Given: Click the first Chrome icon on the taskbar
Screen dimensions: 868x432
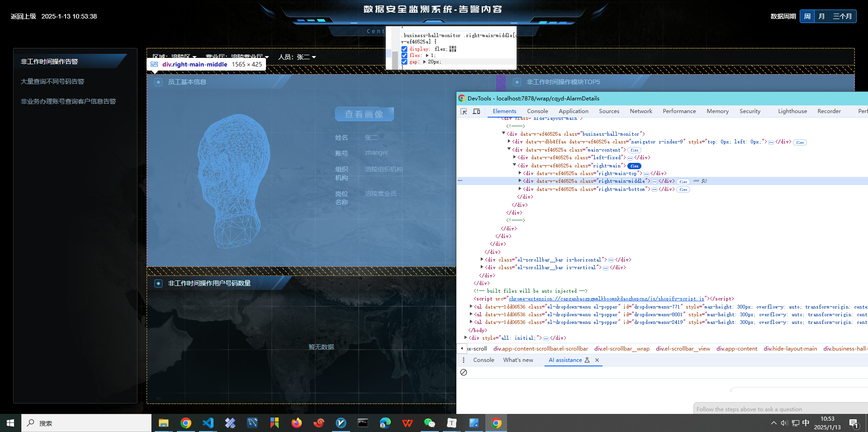Looking at the screenshot, I should [186, 423].
